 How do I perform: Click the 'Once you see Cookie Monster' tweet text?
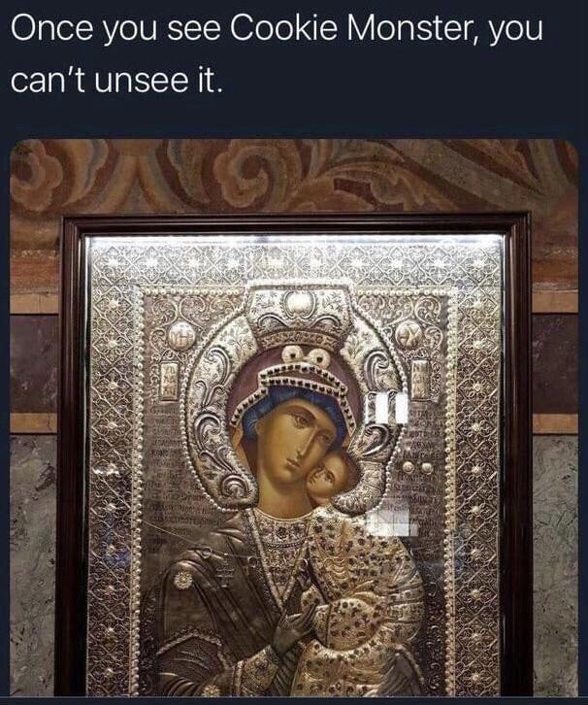tap(277, 54)
